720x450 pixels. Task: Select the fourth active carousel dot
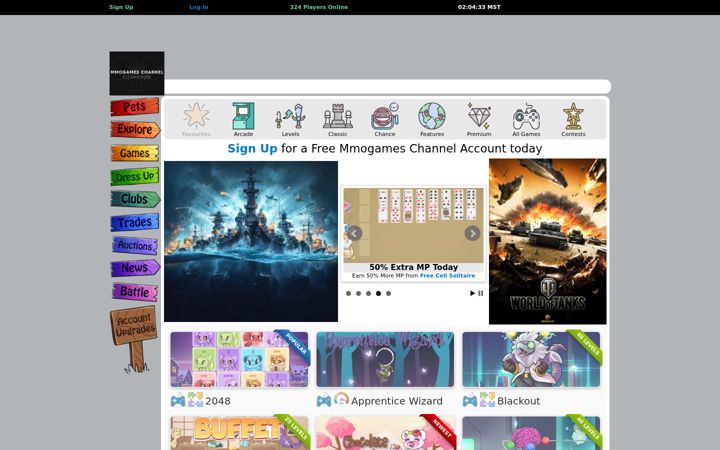[x=378, y=293]
